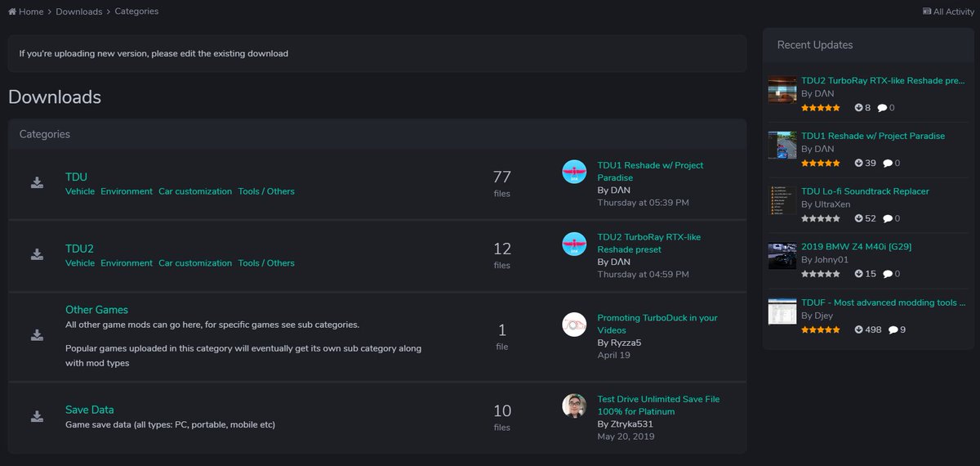Open the TDUF modding tools thumbnail
The image size is (980, 466).
782,311
